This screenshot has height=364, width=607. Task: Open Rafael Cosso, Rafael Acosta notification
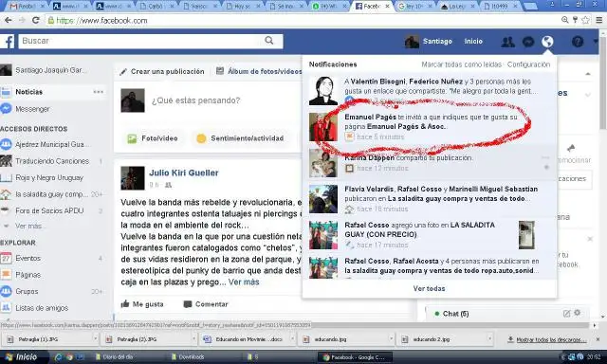(x=430, y=266)
